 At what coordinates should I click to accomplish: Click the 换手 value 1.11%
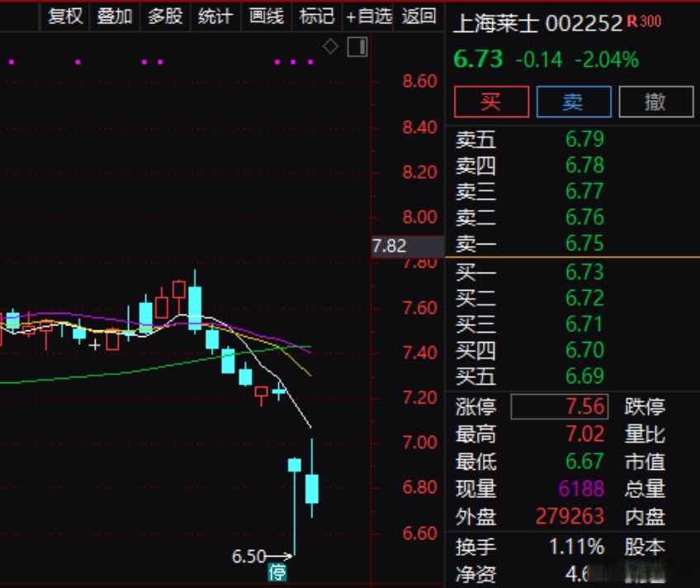[x=576, y=547]
